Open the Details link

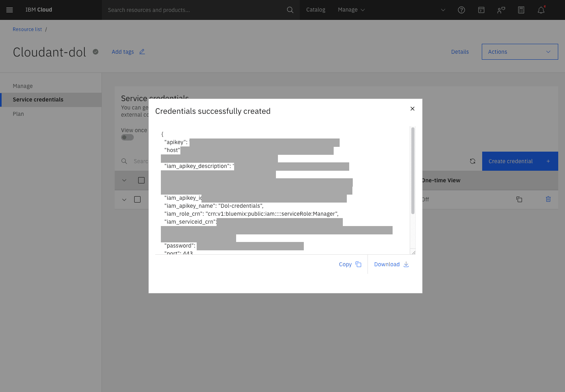coord(460,52)
